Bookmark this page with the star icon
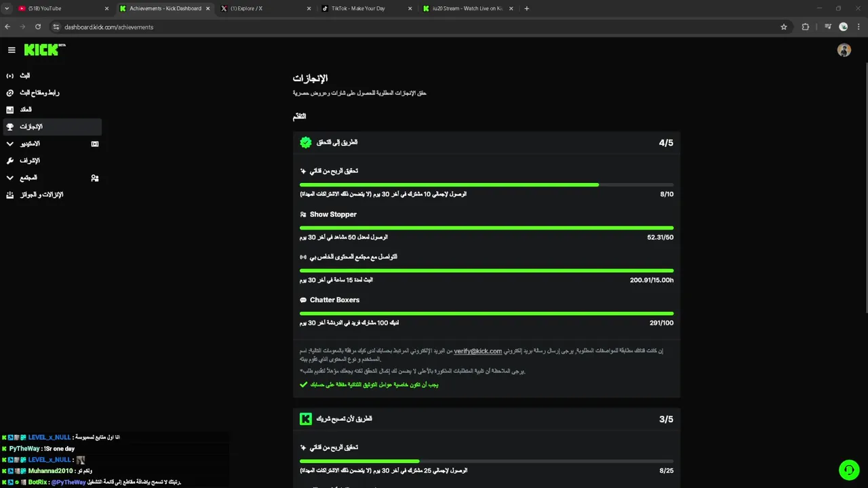Image resolution: width=868 pixels, height=488 pixels. 784,27
